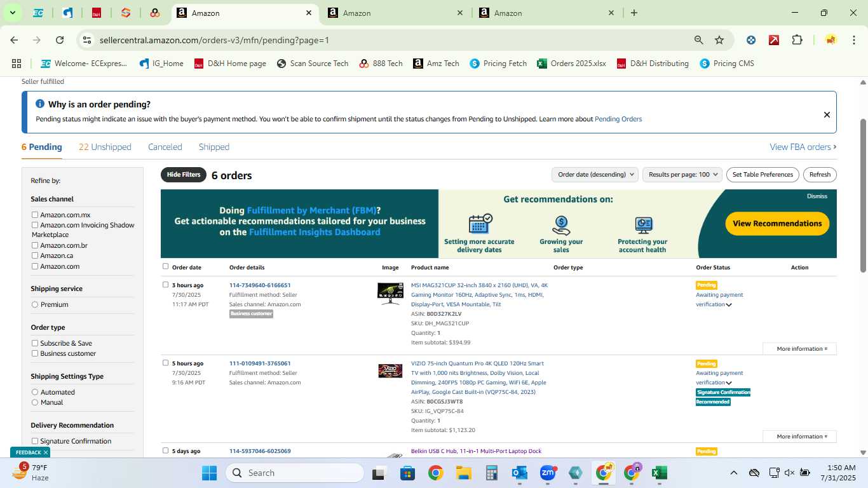Check the Business customer order type
The height and width of the screenshot is (488, 868).
click(x=35, y=353)
